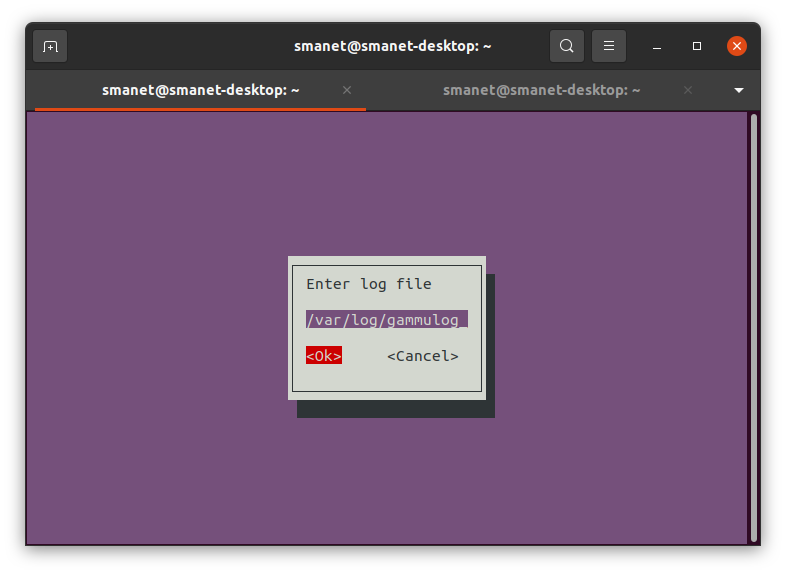
Task: Open a new terminal tab
Action: (50, 46)
